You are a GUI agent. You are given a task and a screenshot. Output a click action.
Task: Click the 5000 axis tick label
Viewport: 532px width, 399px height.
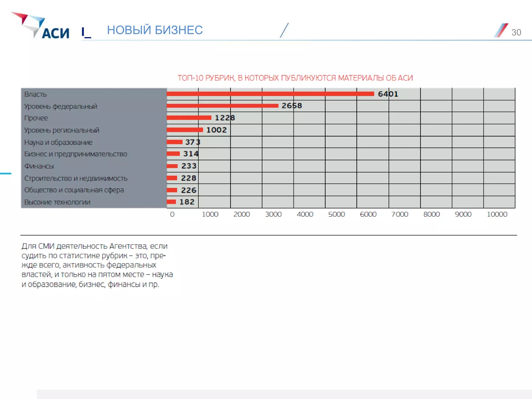336,214
